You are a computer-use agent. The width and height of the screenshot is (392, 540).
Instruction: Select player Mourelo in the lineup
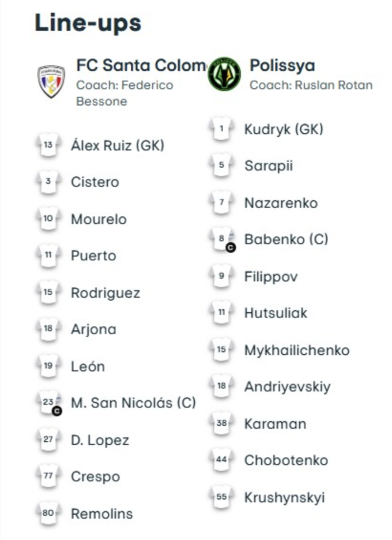(99, 219)
